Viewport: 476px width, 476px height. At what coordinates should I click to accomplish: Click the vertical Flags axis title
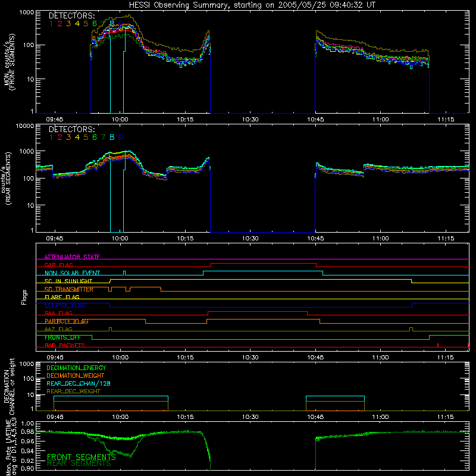24,297
